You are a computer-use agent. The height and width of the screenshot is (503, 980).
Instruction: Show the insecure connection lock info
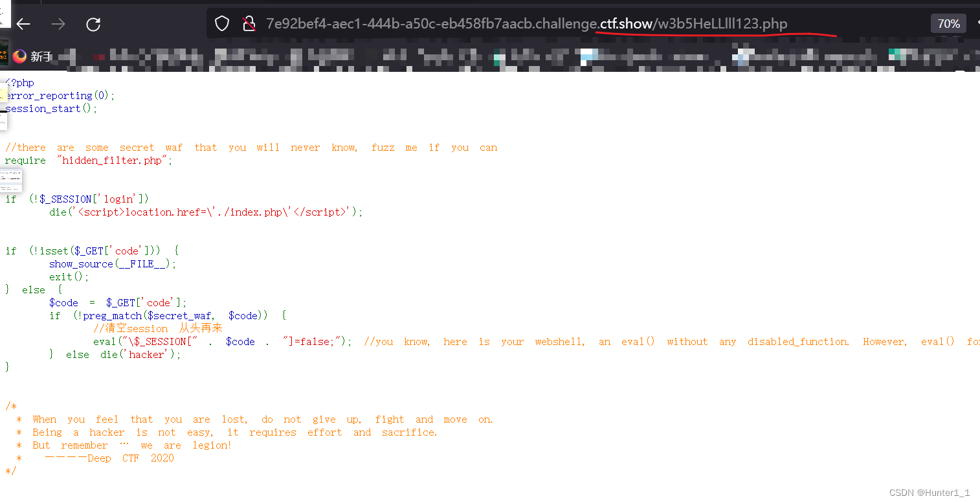click(x=249, y=24)
